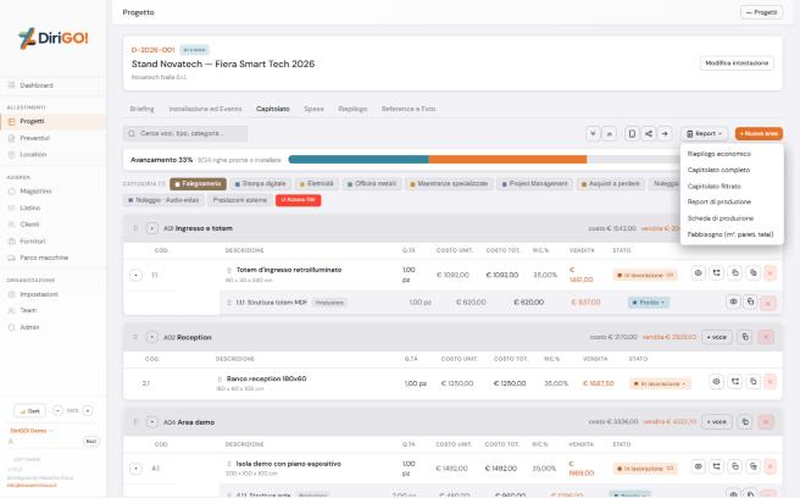Click the collapse-all chevron up icon

click(609, 134)
